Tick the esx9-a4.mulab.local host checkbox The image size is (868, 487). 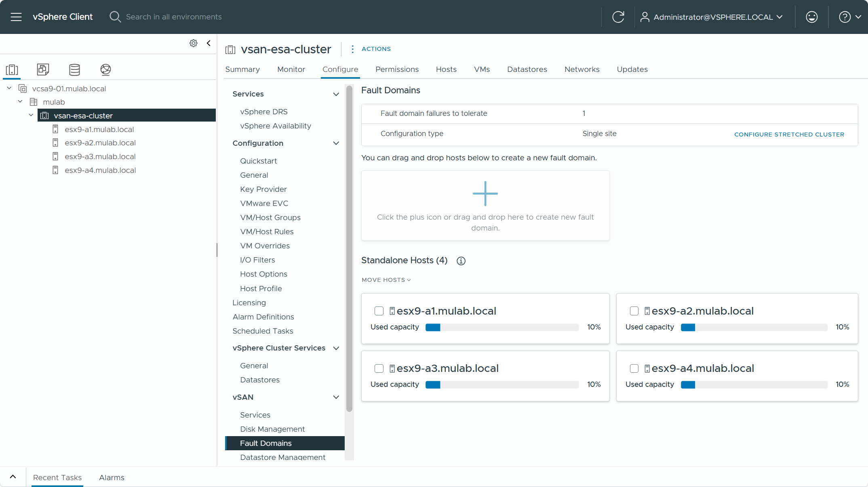click(x=634, y=368)
